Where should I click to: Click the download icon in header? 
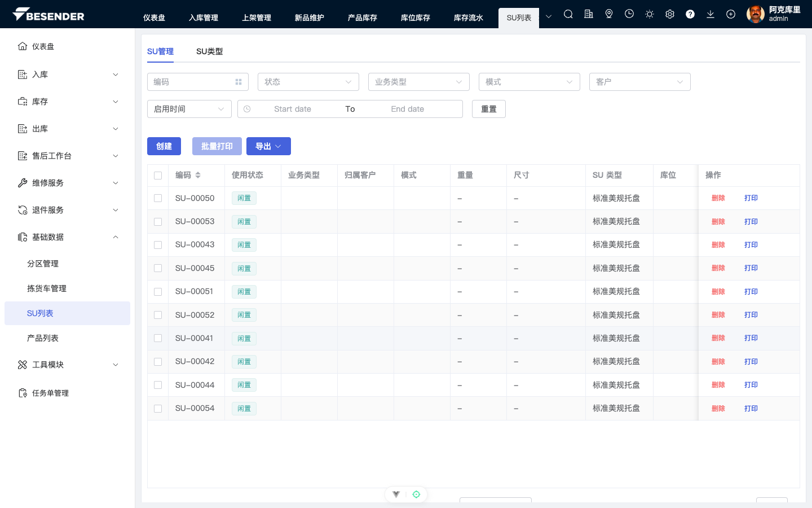[x=710, y=14]
